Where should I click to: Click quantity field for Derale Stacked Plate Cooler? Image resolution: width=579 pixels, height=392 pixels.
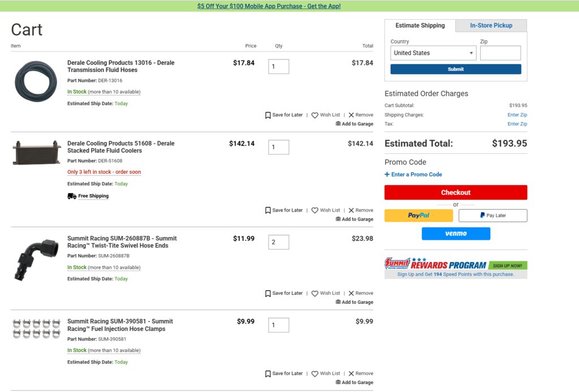(278, 147)
